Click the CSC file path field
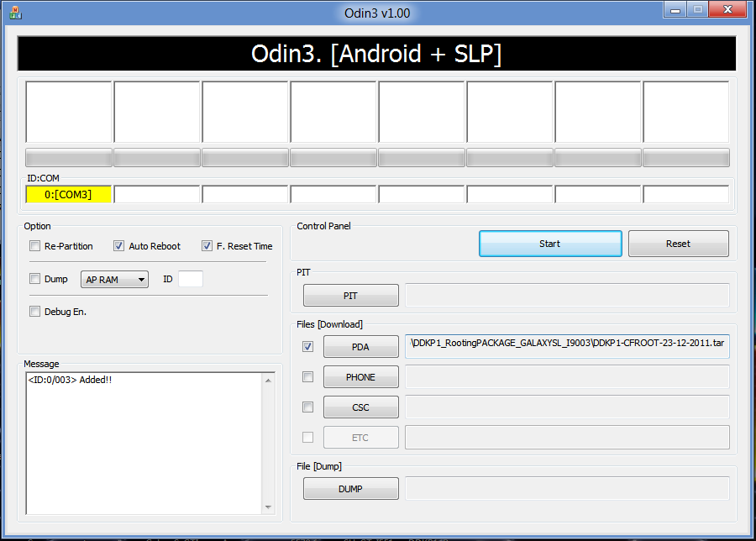This screenshot has width=756, height=541. point(567,407)
